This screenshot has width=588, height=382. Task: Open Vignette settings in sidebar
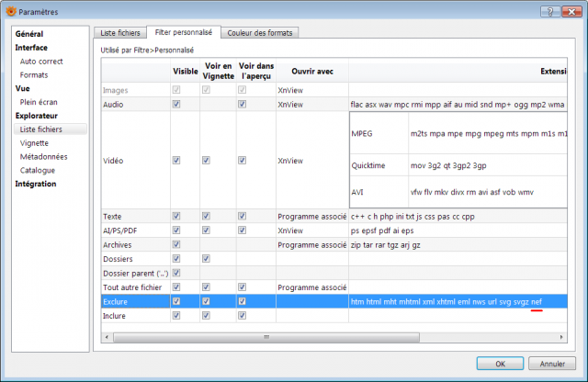34,143
